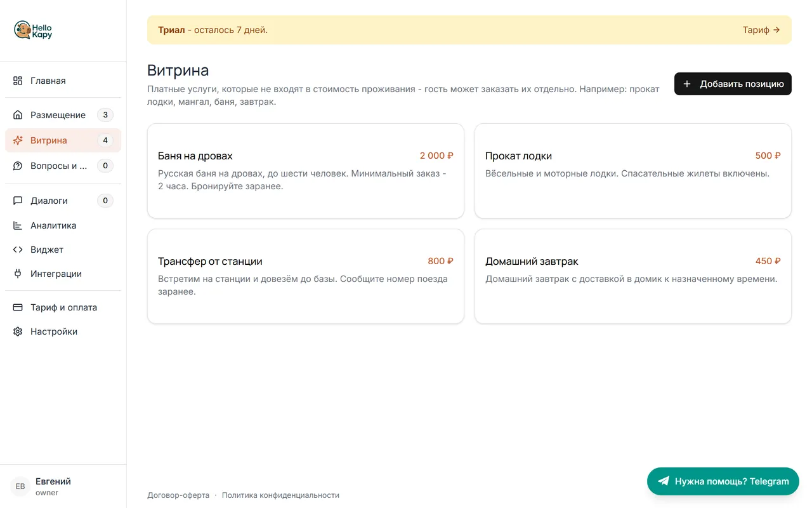Select Витрина in the sidebar
The width and height of the screenshot is (812, 508).
(63, 140)
